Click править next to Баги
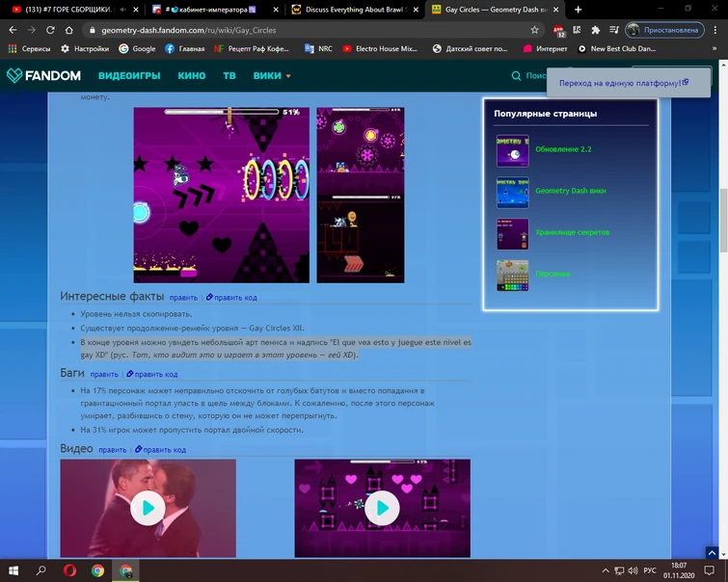This screenshot has height=582, width=728. [104, 374]
